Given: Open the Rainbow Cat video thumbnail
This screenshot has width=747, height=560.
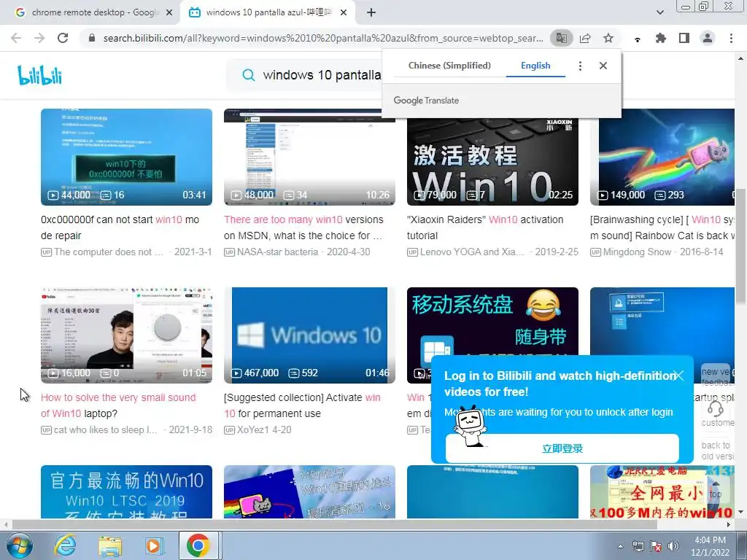Looking at the screenshot, I should tap(662, 157).
